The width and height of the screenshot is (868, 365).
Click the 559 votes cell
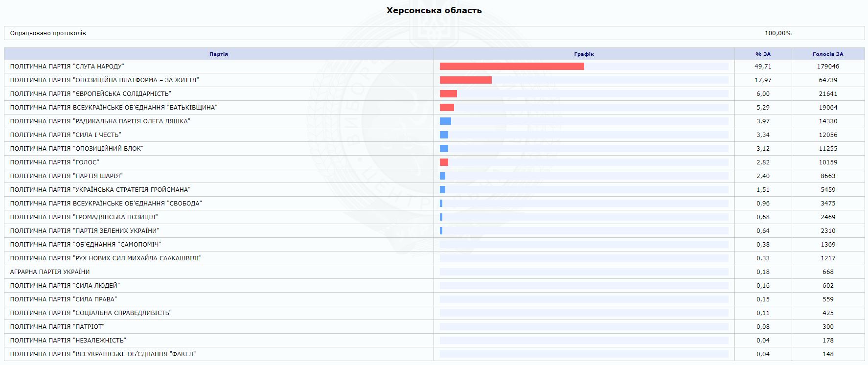pyautogui.click(x=828, y=299)
